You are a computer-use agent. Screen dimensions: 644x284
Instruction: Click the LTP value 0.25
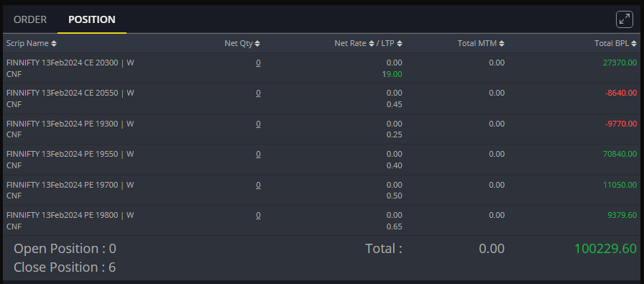(x=395, y=134)
